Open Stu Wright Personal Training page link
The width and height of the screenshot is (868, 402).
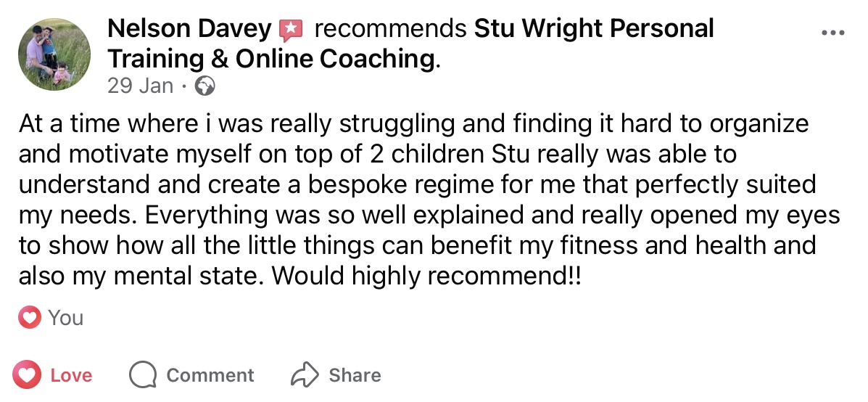coord(593,30)
